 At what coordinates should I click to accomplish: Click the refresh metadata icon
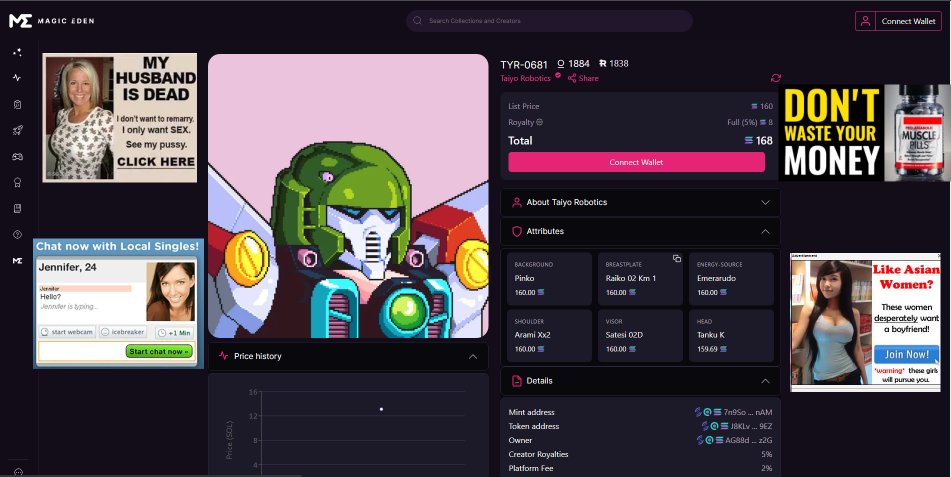tap(776, 78)
